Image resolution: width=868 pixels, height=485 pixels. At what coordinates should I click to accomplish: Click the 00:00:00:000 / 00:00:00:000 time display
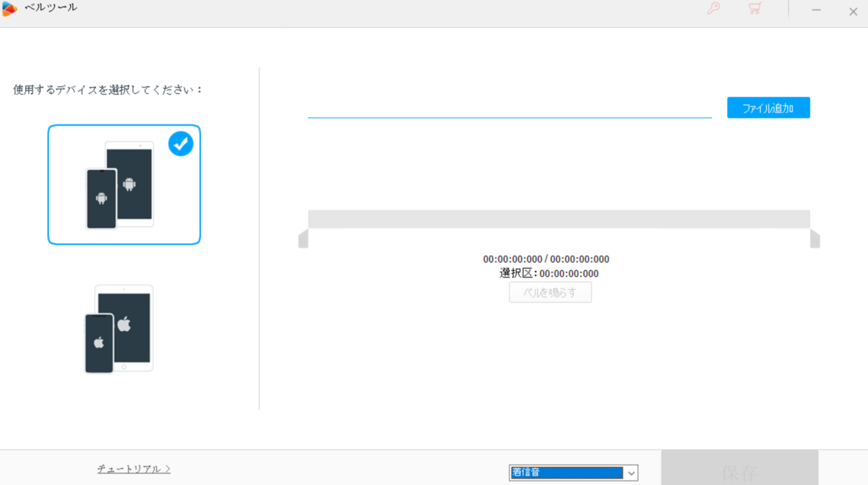point(546,259)
